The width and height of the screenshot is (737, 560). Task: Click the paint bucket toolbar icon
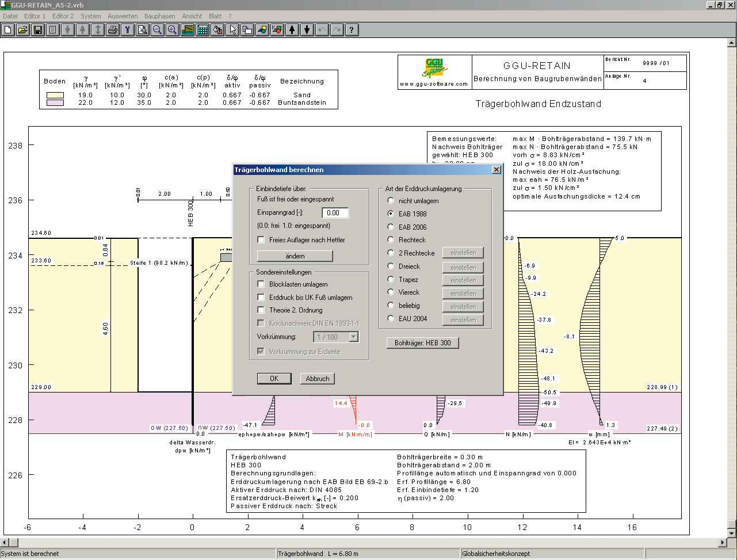217,30
